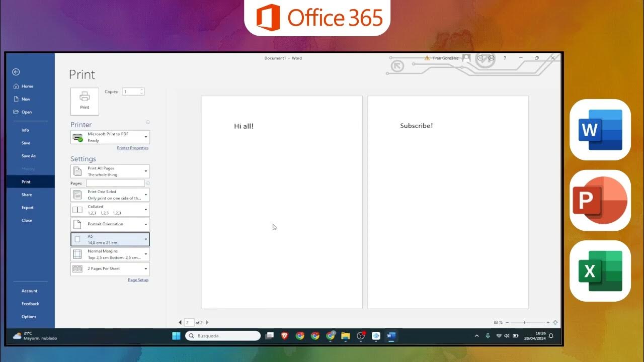
Task: Click the zoom in plus button
Action: (x=548, y=322)
